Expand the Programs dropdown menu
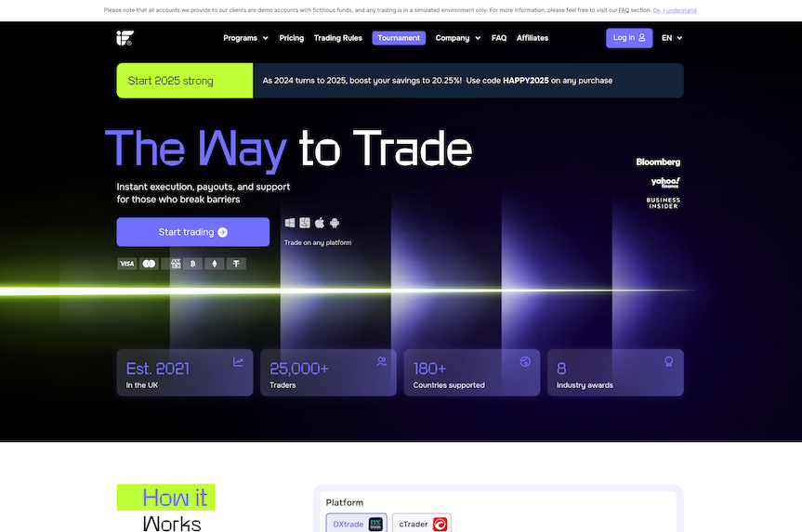This screenshot has width=802, height=532. (245, 38)
